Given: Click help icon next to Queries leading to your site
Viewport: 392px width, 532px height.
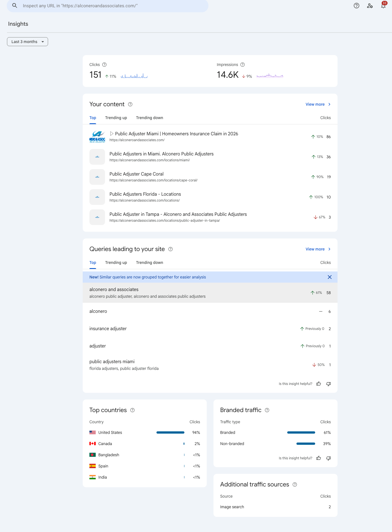Looking at the screenshot, I should (170, 249).
